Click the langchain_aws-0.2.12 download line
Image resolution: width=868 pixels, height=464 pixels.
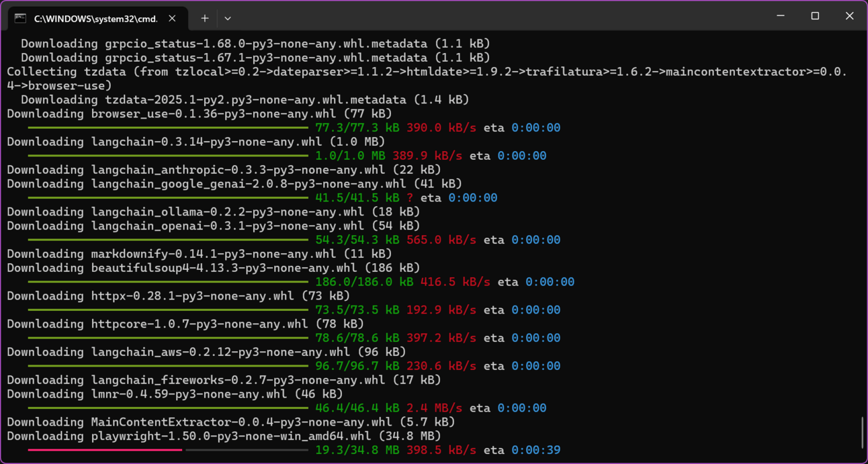206,352
